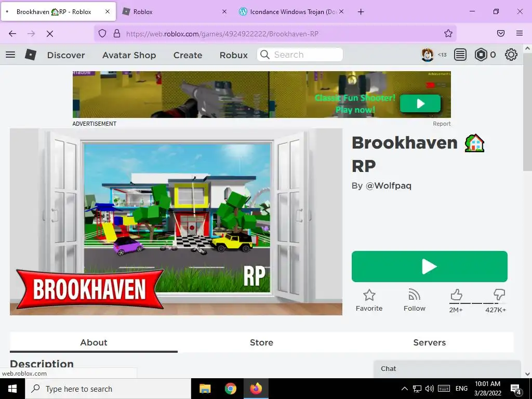Click the Roblox search field

tap(300, 55)
